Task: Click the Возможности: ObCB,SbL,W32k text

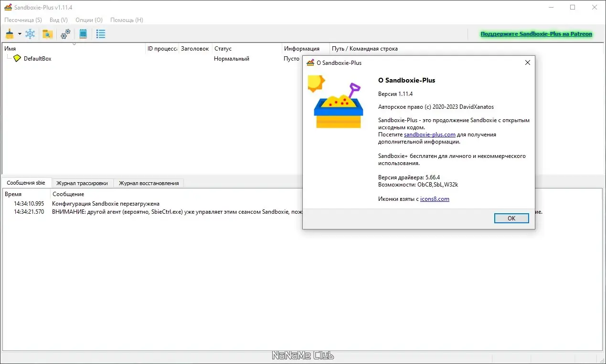Action: (x=418, y=185)
